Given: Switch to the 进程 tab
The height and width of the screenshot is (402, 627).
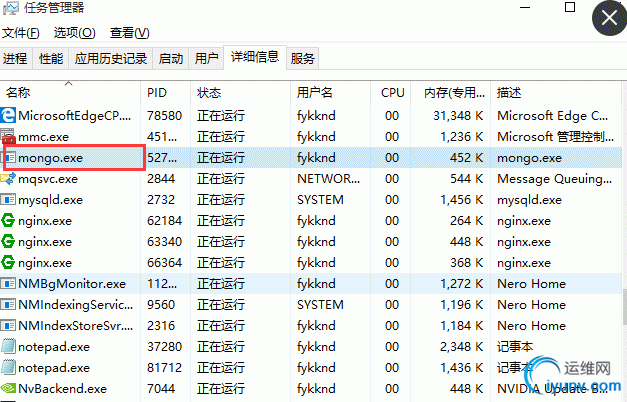Looking at the screenshot, I should pos(15,59).
